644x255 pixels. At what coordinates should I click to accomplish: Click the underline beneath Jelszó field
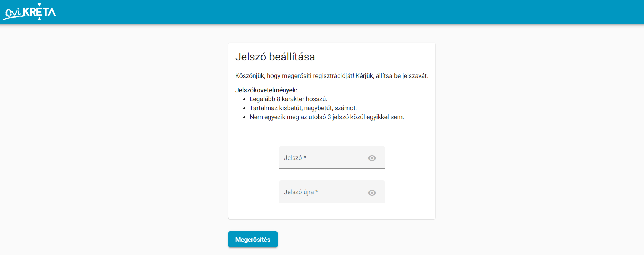pyautogui.click(x=332, y=168)
